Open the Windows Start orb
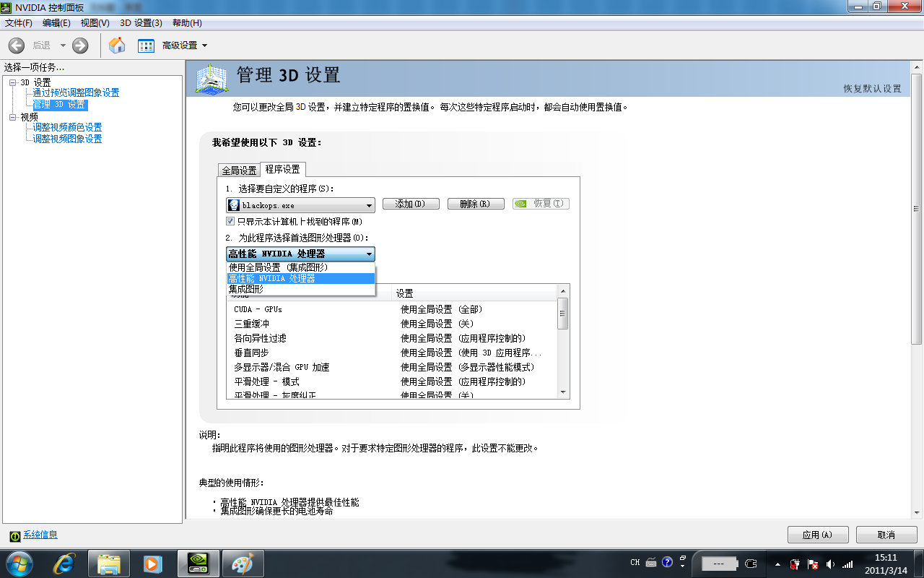Image resolution: width=924 pixels, height=578 pixels. pos(19,563)
